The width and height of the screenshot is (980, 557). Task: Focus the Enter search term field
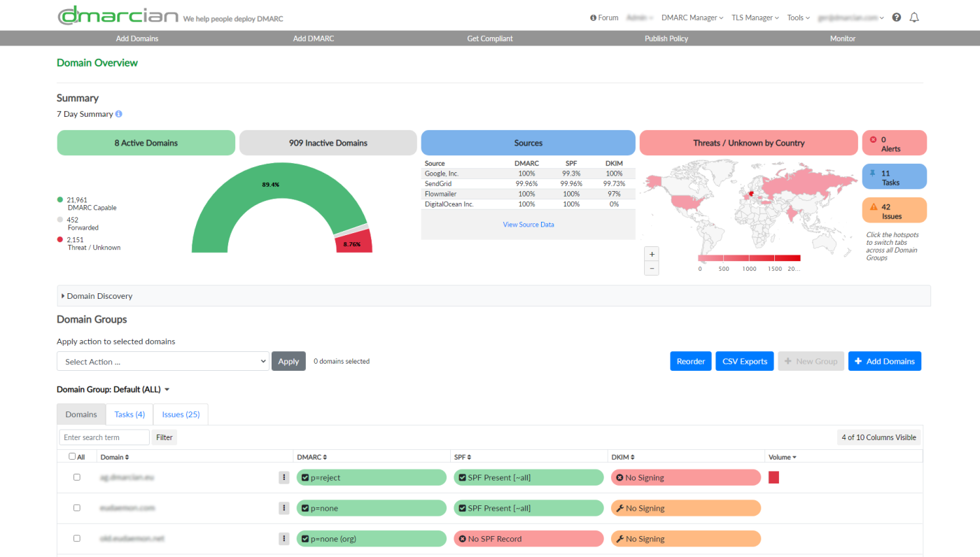pos(104,437)
